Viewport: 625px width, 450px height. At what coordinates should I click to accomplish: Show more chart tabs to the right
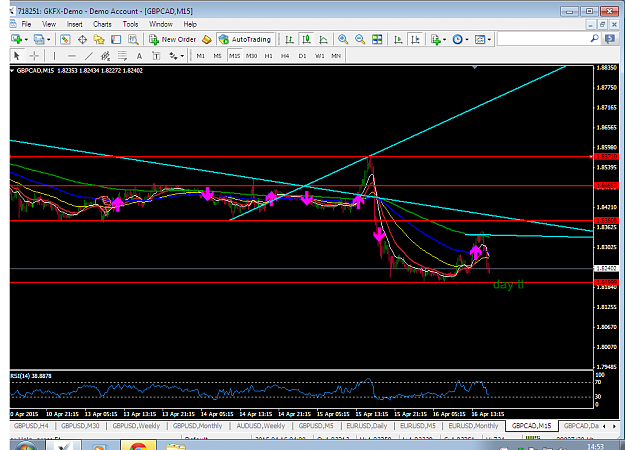point(614,426)
